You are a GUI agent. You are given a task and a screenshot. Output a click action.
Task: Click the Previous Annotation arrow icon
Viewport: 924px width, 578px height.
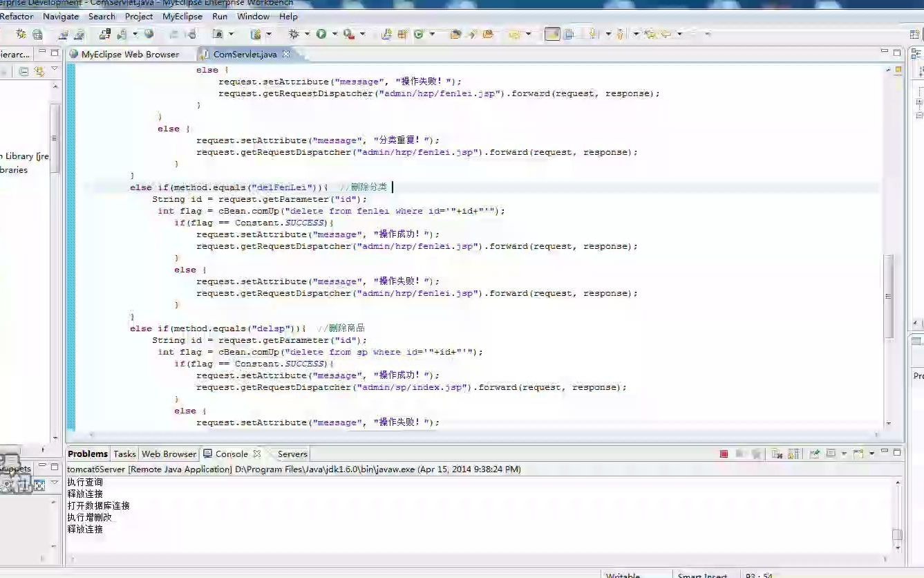pyautogui.click(x=620, y=34)
